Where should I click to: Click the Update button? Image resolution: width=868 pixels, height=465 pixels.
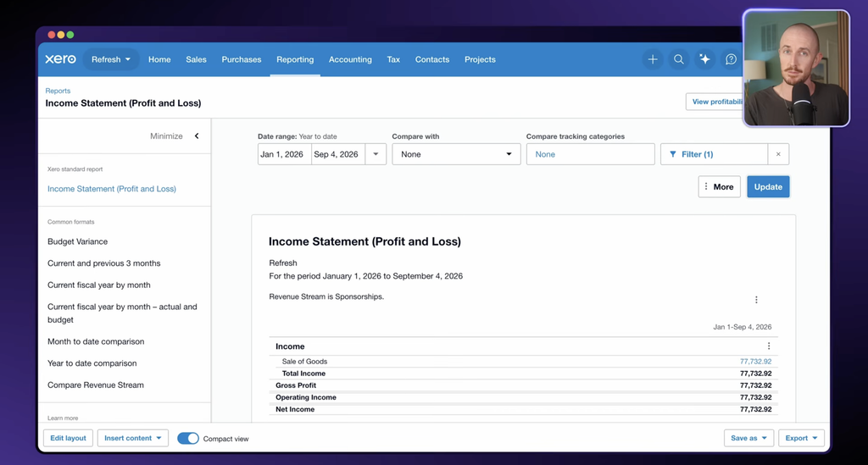coord(768,187)
